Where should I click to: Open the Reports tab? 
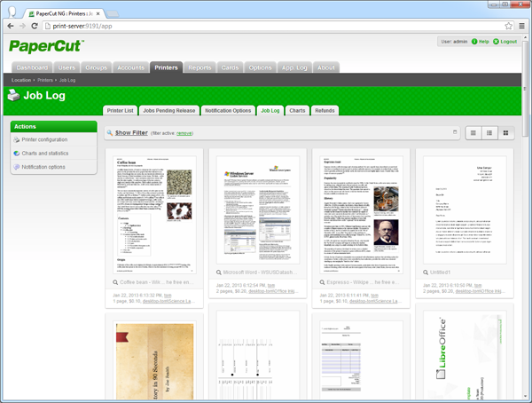[x=199, y=67]
